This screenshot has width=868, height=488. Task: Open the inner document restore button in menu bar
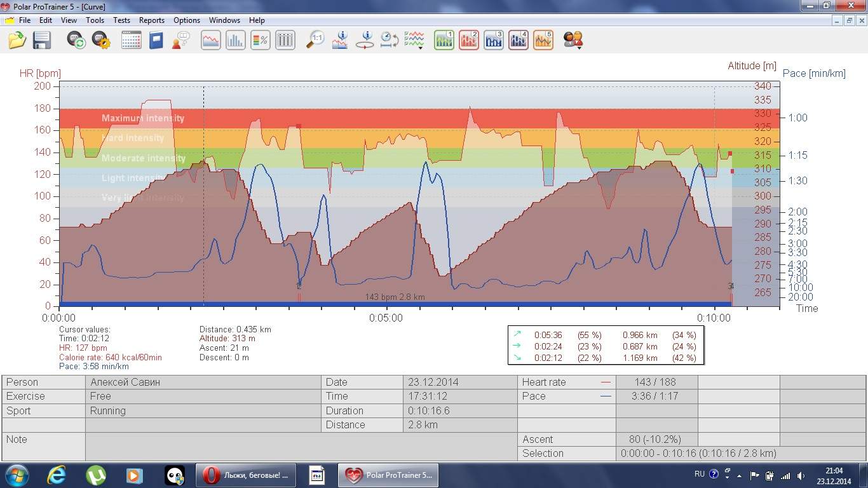click(849, 20)
